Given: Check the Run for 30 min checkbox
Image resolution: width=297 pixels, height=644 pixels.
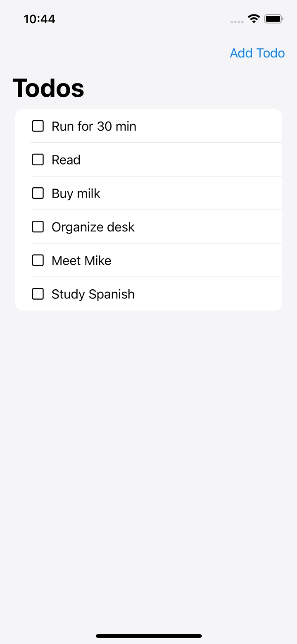Looking at the screenshot, I should pos(38,126).
